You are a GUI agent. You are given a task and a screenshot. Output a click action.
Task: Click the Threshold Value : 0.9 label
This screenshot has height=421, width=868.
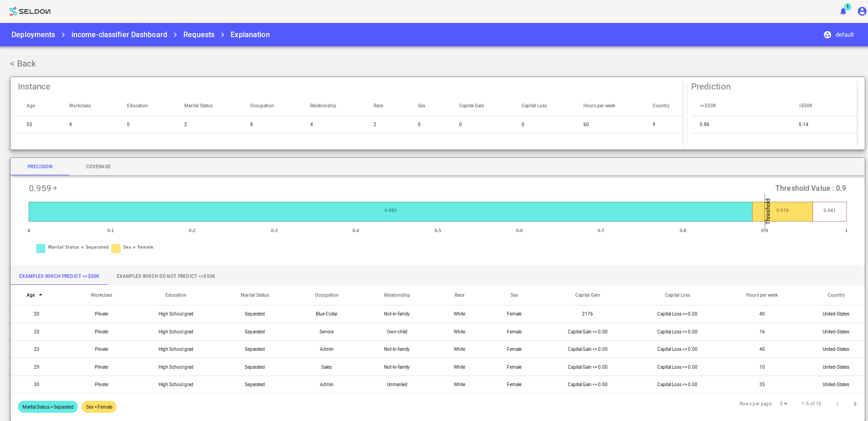pos(810,188)
